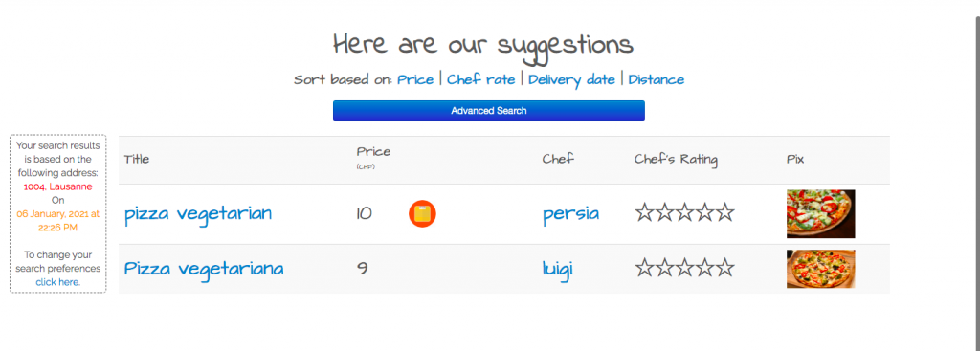The image size is (980, 351).
Task: Select the fifth star of luigi's rating
Action: coord(725,268)
